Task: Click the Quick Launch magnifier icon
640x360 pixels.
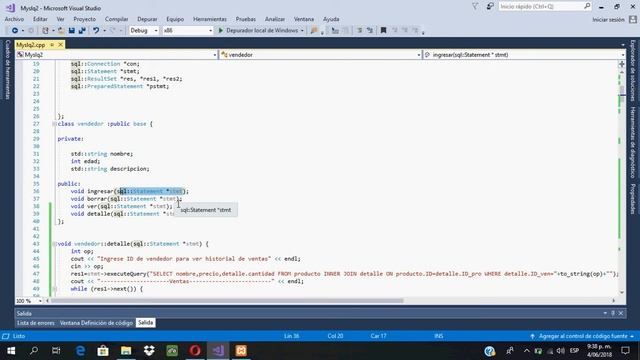Action: click(x=587, y=6)
